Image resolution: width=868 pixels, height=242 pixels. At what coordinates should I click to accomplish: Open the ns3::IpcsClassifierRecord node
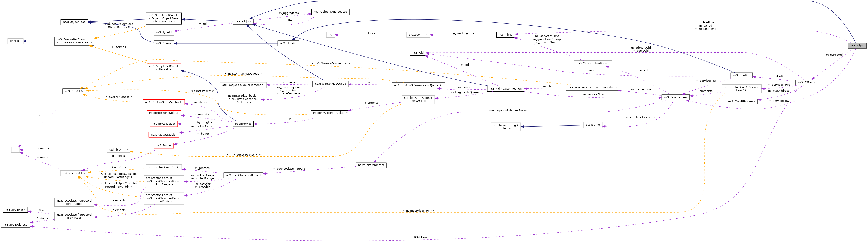pyautogui.click(x=243, y=175)
